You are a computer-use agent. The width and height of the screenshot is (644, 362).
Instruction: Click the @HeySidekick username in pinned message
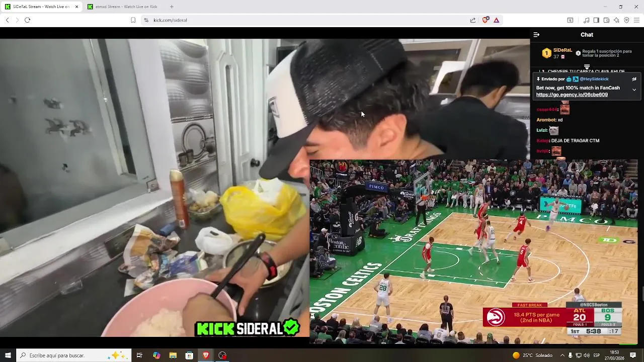594,79
